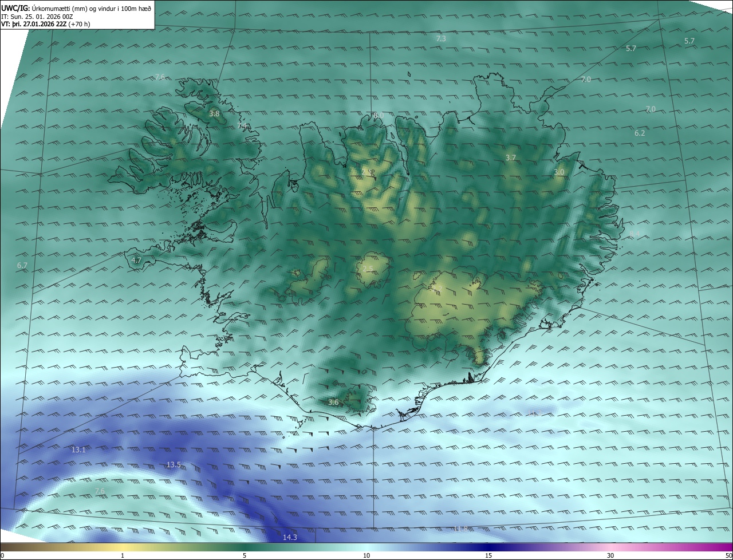Pick the 7.4 value label
The width and height of the screenshot is (733, 560).
242,125
